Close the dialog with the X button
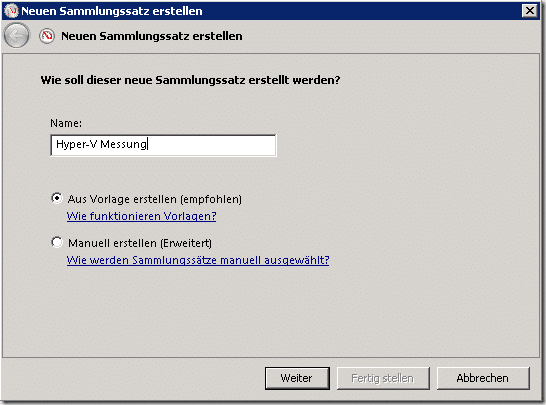The image size is (546, 405). click(530, 11)
